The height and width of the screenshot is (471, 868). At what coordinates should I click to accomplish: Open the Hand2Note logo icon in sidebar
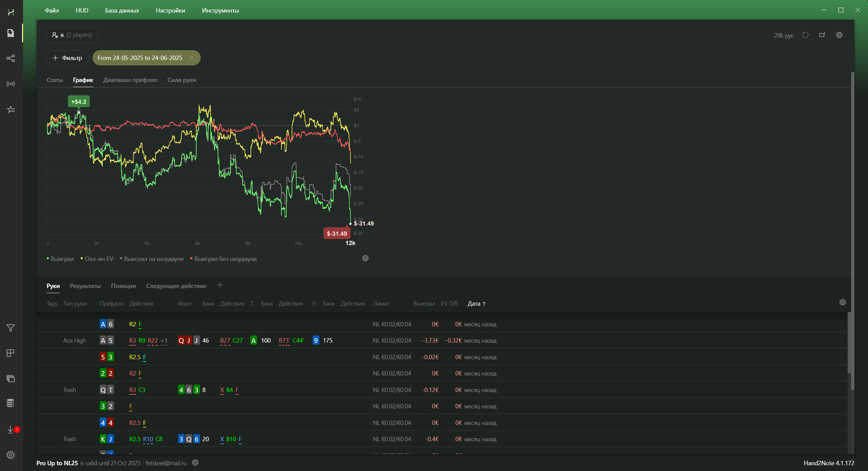[x=11, y=12]
